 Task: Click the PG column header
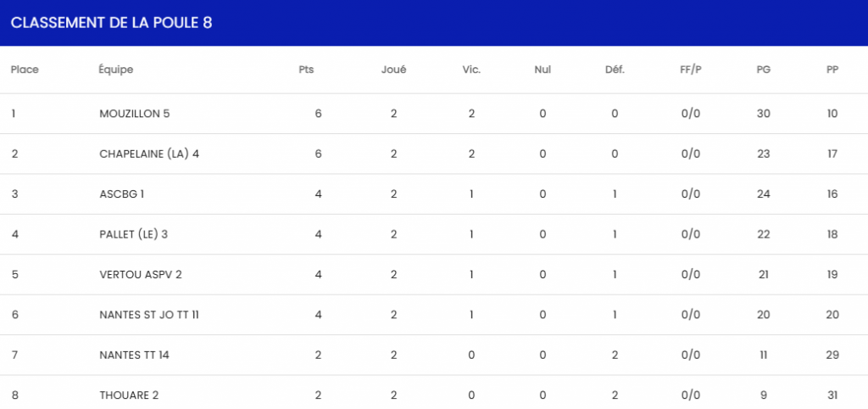763,70
